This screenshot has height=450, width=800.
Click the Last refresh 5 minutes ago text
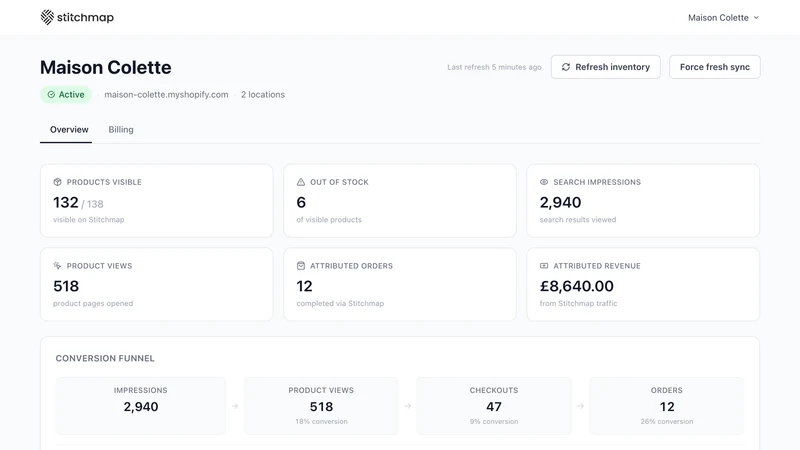[x=494, y=67]
